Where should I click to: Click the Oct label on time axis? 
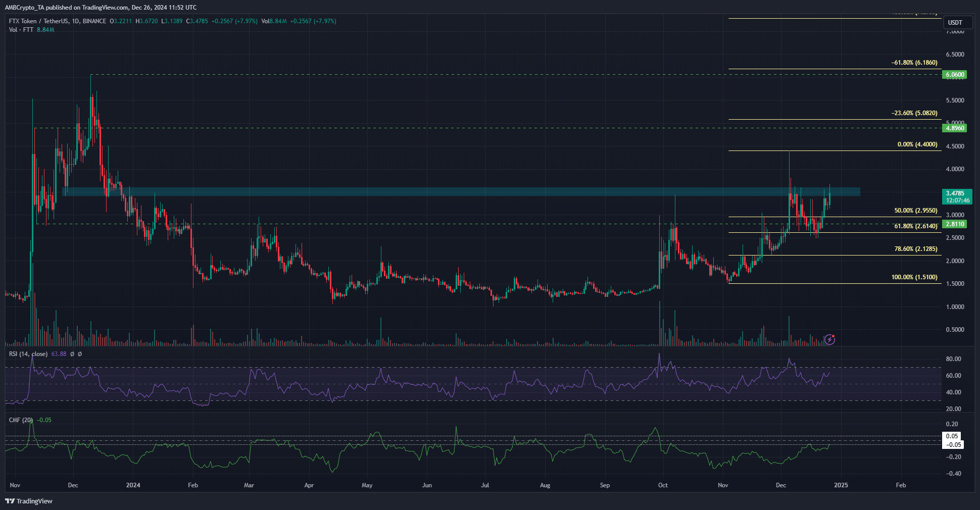click(663, 485)
